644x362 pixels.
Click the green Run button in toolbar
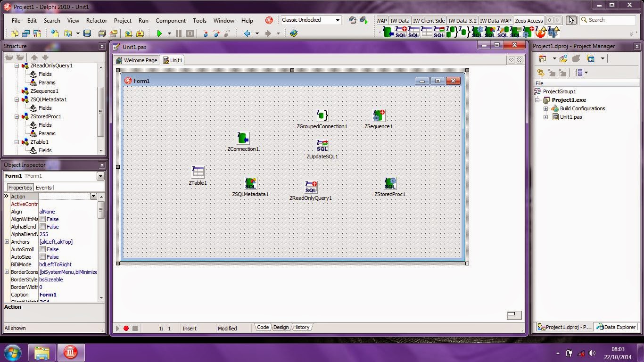[x=159, y=33]
